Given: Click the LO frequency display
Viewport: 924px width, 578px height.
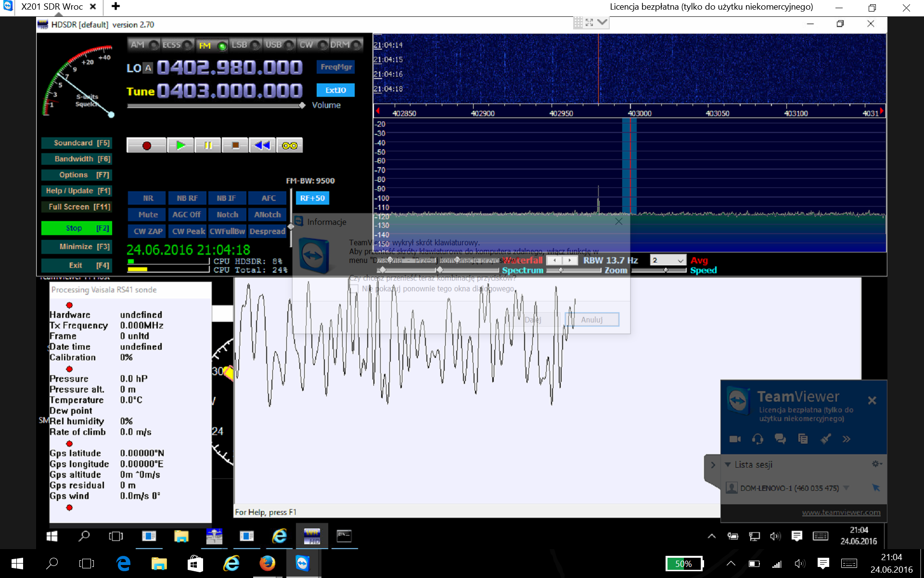Looking at the screenshot, I should (230, 67).
